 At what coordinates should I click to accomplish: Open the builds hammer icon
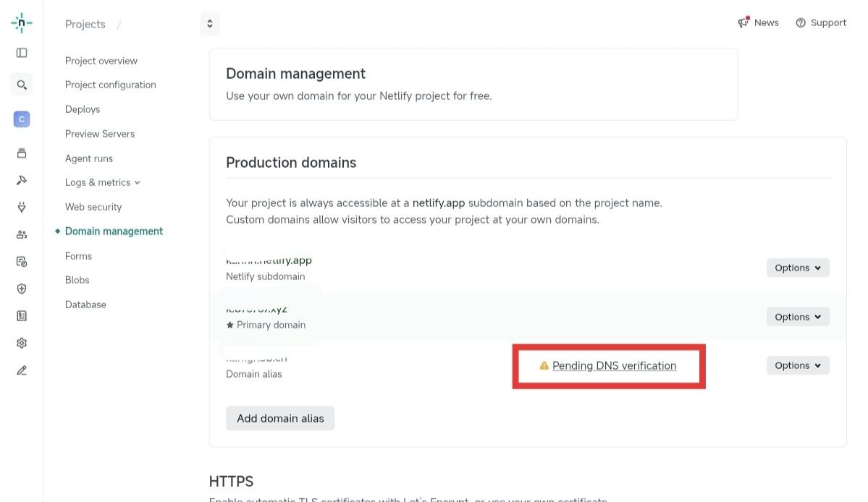pos(22,180)
